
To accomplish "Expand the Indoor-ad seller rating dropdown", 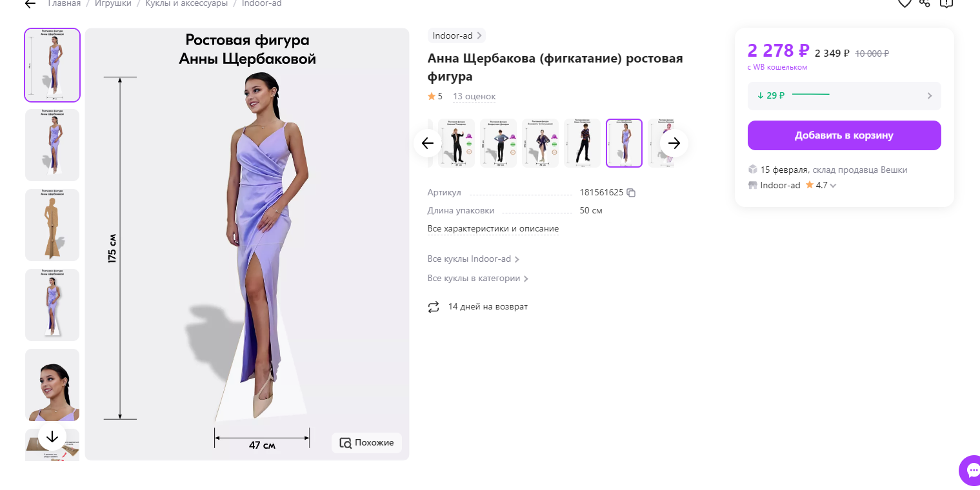I will [833, 186].
